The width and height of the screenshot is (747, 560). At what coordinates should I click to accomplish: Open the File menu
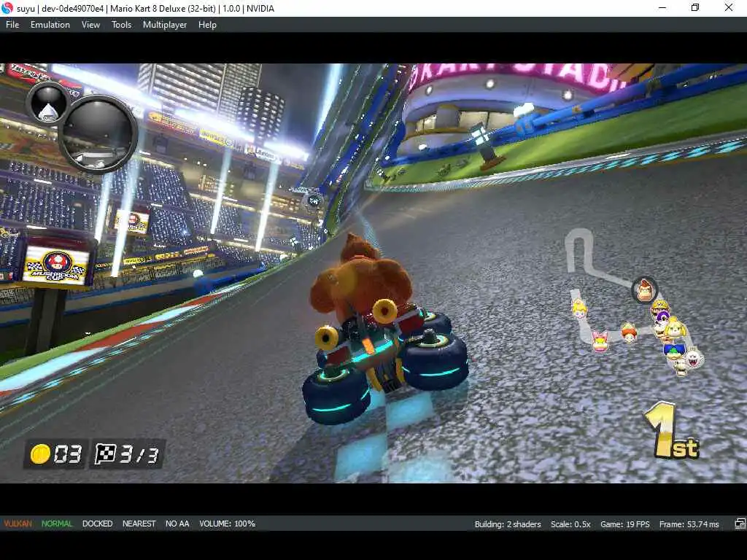point(12,25)
